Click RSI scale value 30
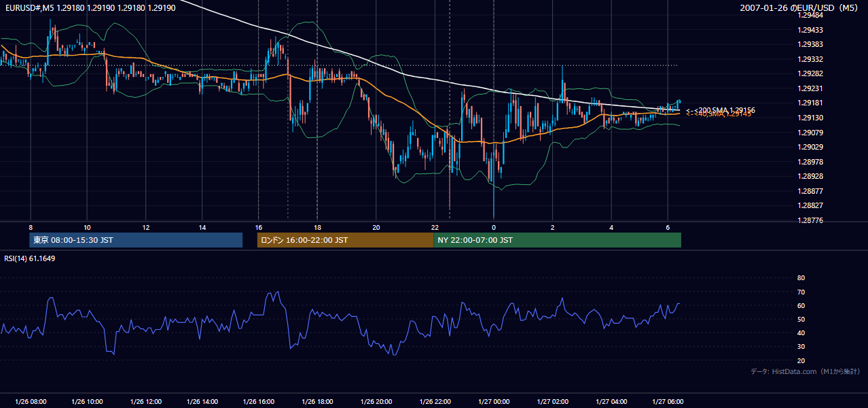Image resolution: width=868 pixels, height=408 pixels. (x=801, y=346)
